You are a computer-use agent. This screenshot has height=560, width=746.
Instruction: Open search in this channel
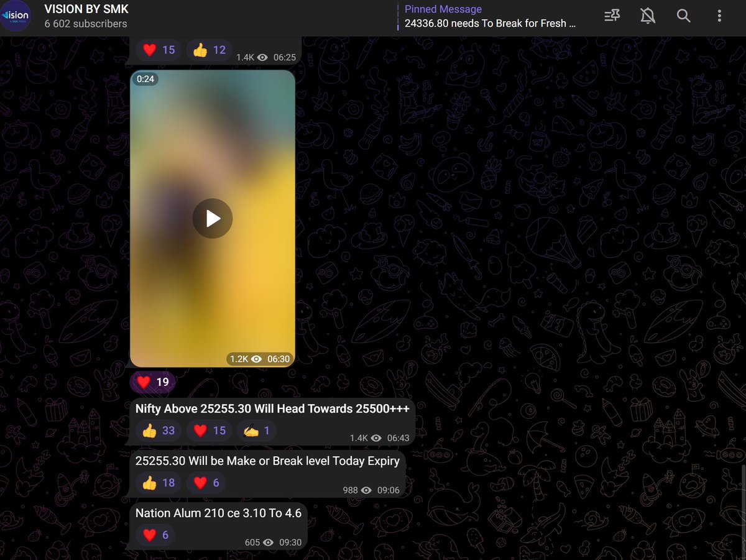(x=683, y=16)
